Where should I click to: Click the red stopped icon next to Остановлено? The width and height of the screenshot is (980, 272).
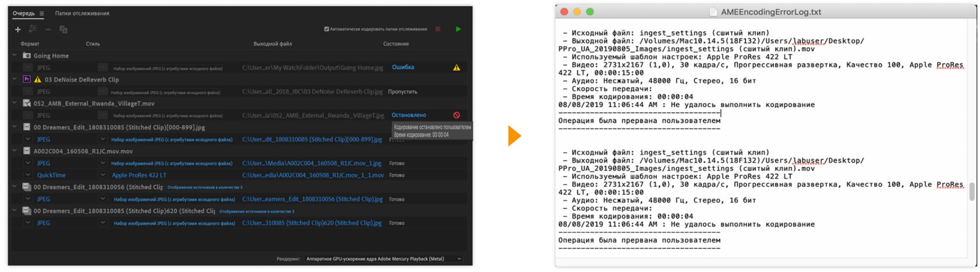click(456, 115)
